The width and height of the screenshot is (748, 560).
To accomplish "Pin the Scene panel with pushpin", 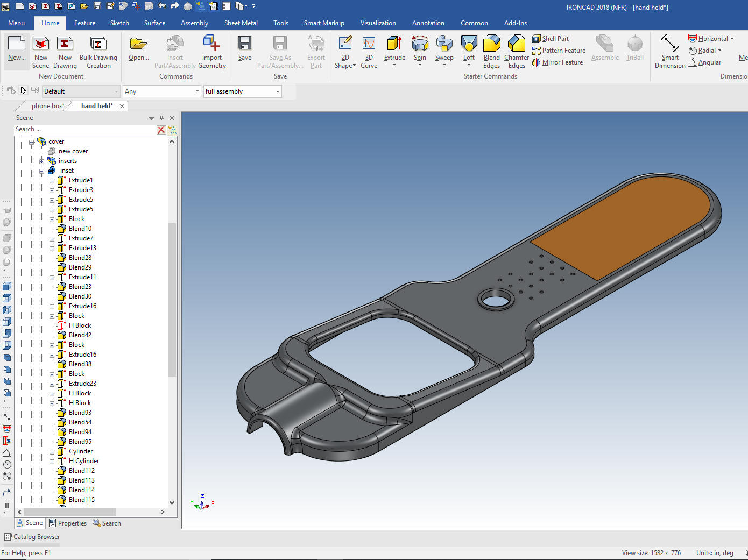I will [x=161, y=118].
